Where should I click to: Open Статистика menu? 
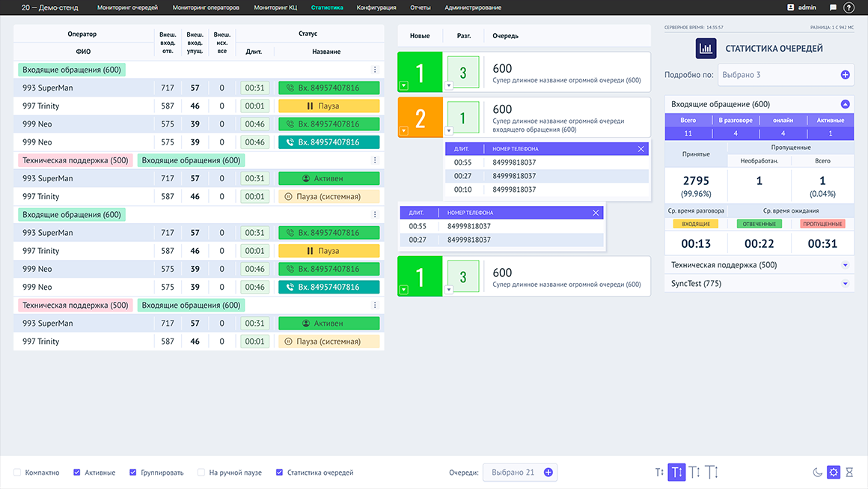[327, 7]
